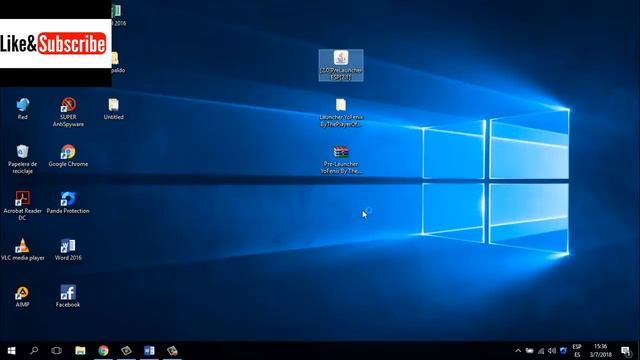Select the Papelera de reciclaje icon
Viewport: 640px width, 360px height.
[22, 159]
